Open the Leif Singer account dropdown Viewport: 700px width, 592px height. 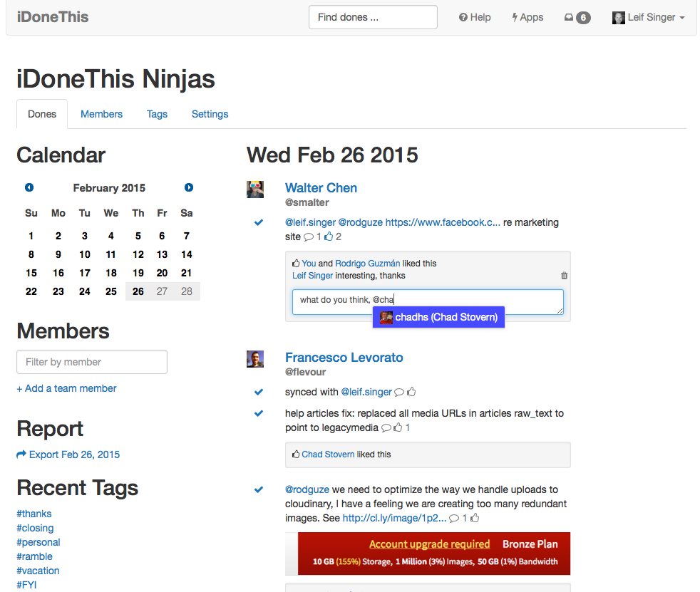pyautogui.click(x=648, y=17)
